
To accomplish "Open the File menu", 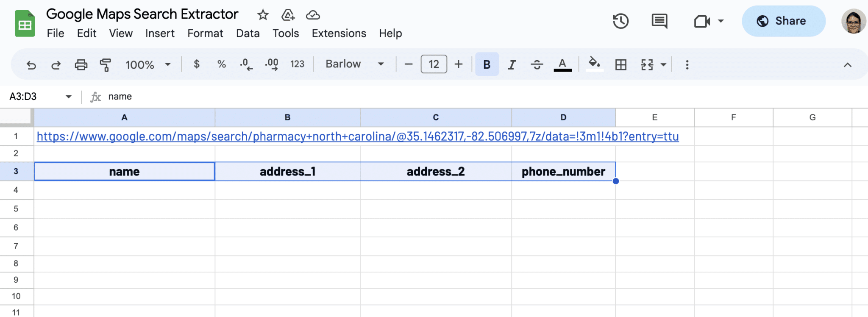I will click(56, 33).
